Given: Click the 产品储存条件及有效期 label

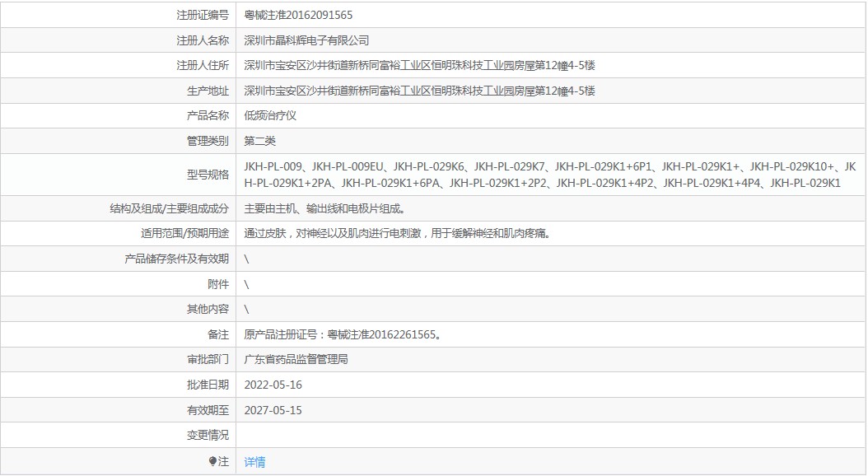Looking at the screenshot, I should click(176, 259).
